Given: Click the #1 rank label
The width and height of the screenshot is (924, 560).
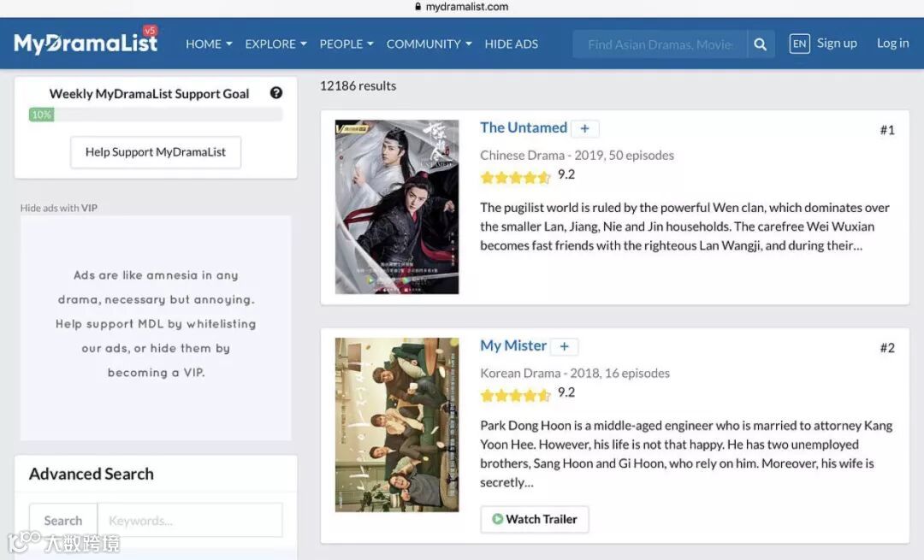Looking at the screenshot, I should click(x=887, y=130).
